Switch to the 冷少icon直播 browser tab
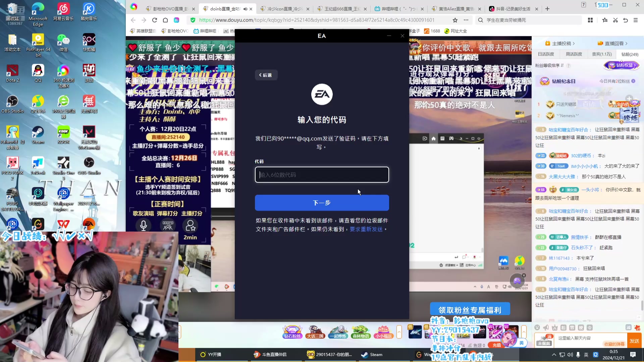This screenshot has height=362, width=644. pos(285,9)
